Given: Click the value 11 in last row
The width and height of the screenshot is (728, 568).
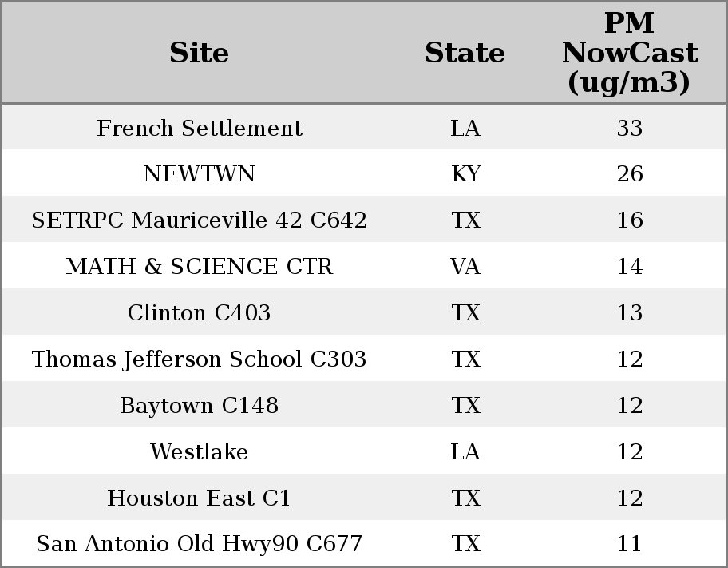Looking at the screenshot, I should click(630, 543).
